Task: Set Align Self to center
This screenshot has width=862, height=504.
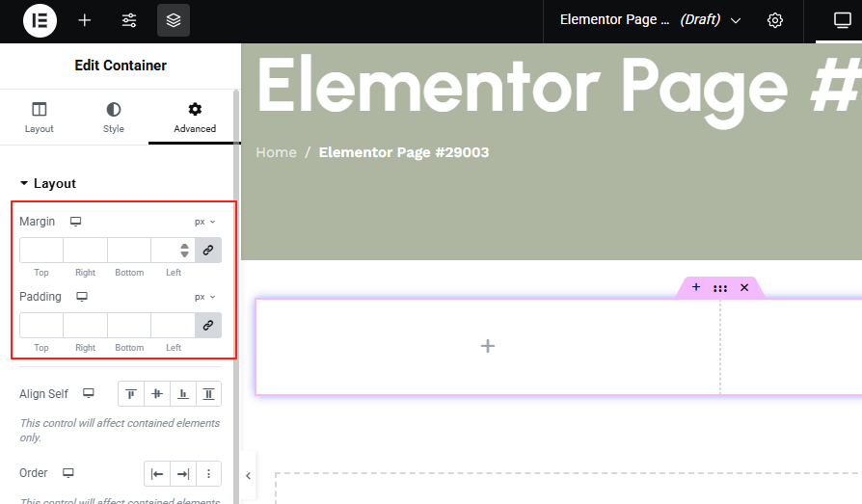Action: click(157, 393)
